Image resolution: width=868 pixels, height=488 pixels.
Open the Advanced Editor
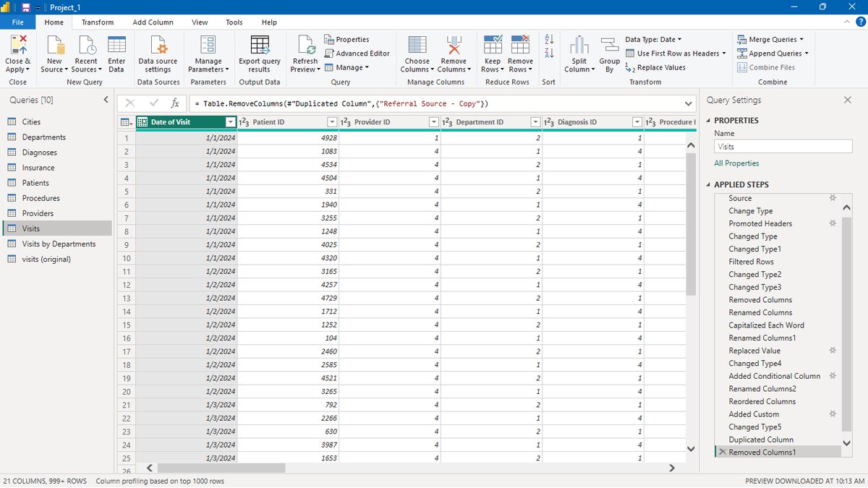pos(357,53)
